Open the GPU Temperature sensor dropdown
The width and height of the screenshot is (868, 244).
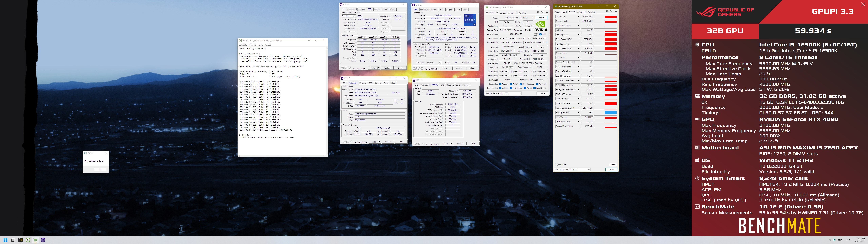(579, 26)
